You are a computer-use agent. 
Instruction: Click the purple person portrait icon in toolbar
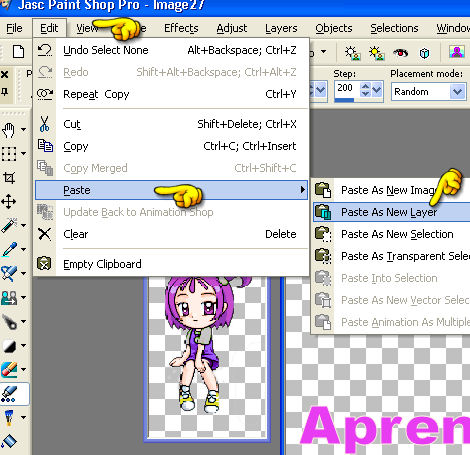coord(456,52)
